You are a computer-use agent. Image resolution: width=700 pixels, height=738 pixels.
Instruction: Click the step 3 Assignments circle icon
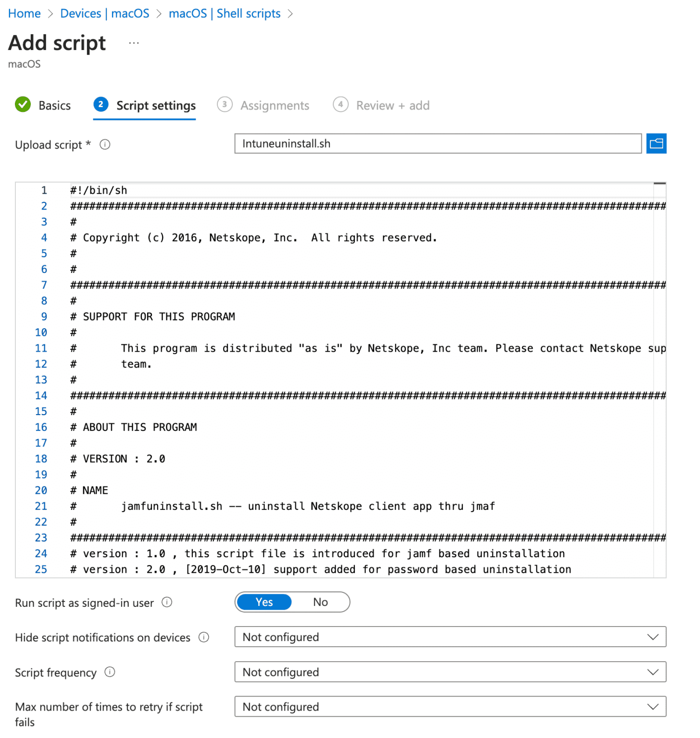tap(225, 105)
